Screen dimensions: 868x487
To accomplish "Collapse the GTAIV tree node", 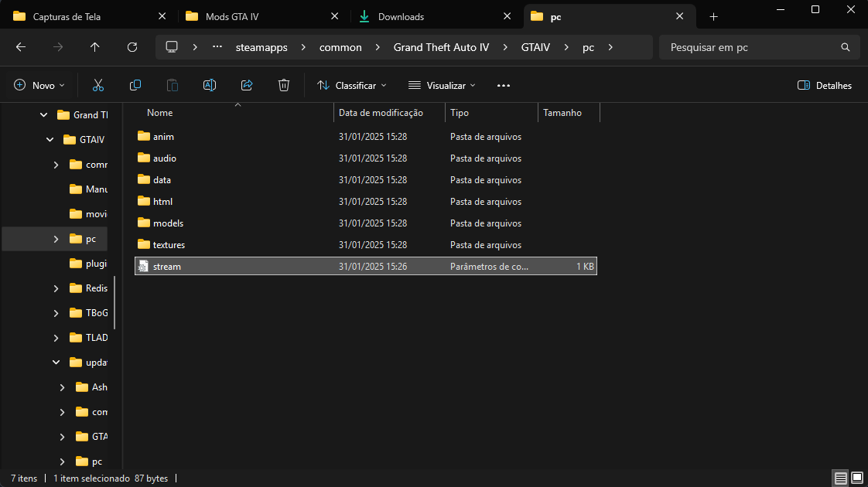I will click(x=50, y=140).
